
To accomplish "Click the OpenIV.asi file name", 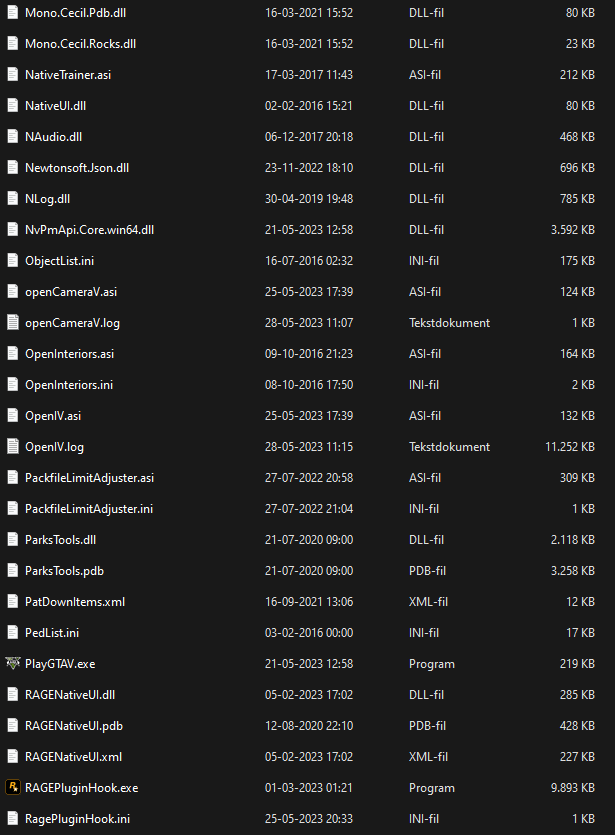I will (x=55, y=416).
